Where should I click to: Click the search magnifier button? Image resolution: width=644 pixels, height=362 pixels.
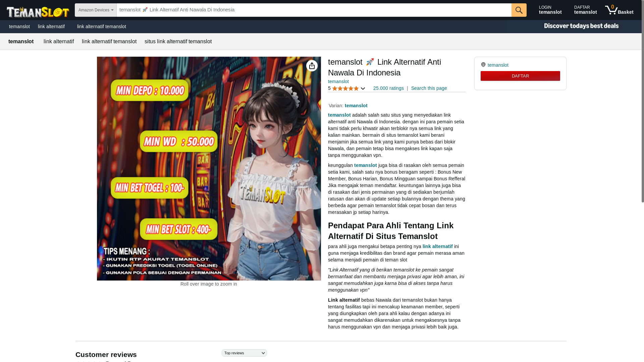point(519,10)
